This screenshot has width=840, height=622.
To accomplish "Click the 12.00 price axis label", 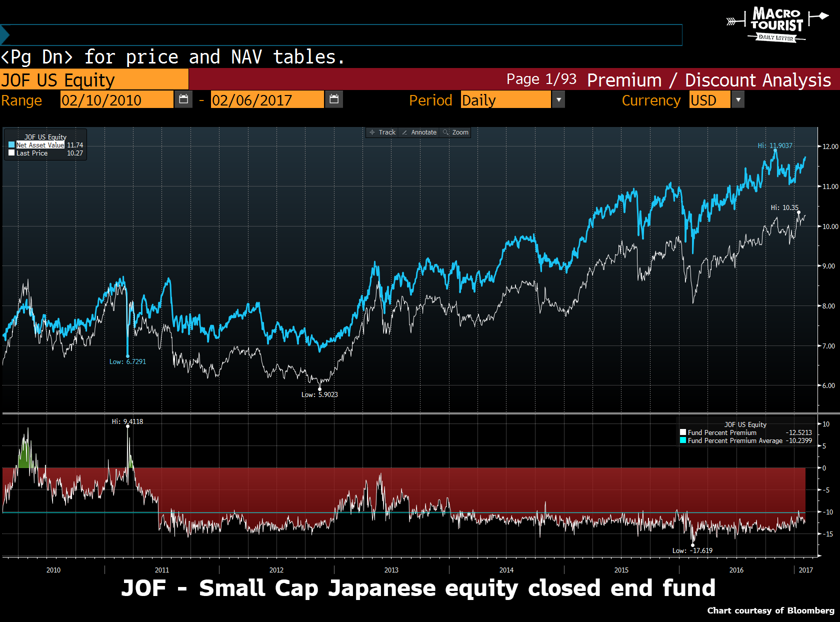I will click(x=830, y=146).
